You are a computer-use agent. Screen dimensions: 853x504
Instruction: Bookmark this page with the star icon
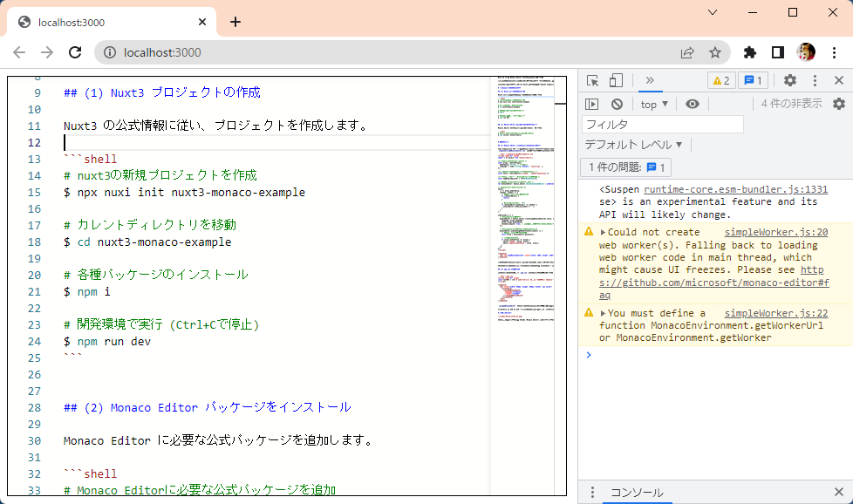[715, 52]
